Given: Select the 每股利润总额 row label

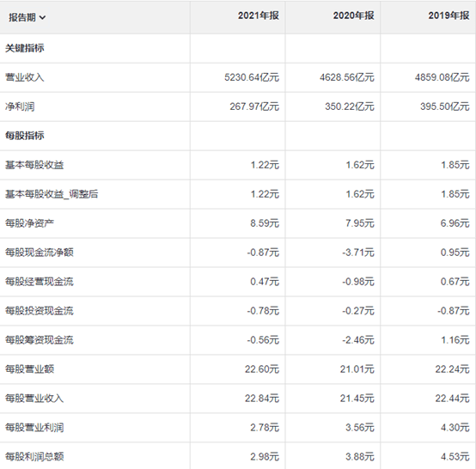Looking at the screenshot, I should click(34, 457).
